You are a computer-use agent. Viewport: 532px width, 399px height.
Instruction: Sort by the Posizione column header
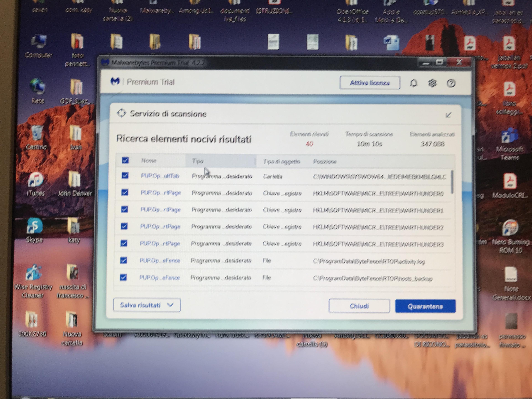pyautogui.click(x=325, y=162)
